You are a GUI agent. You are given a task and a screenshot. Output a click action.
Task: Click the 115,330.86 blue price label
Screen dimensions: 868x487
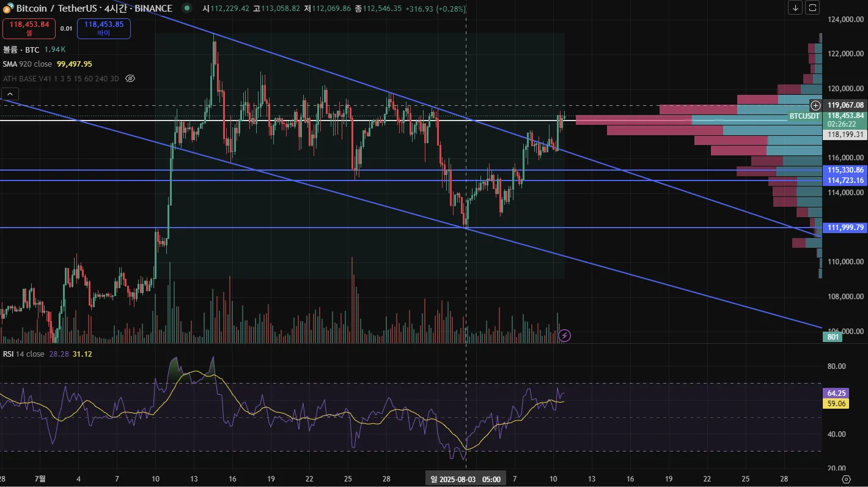pos(846,169)
